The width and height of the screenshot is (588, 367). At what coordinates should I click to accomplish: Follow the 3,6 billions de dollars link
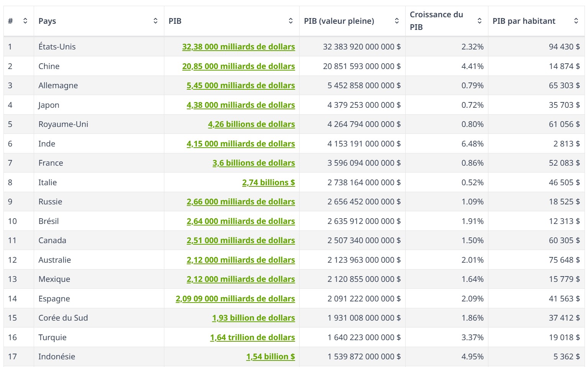point(254,163)
